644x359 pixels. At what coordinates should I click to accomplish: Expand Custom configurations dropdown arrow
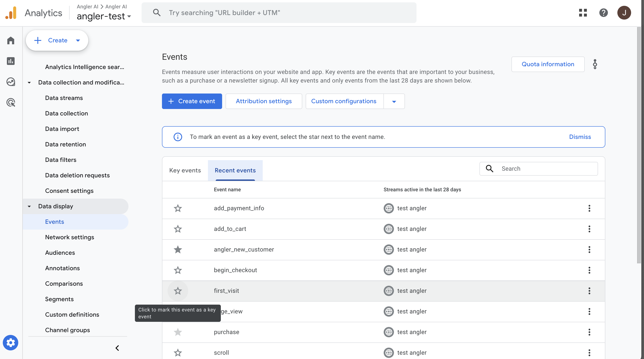tap(394, 101)
